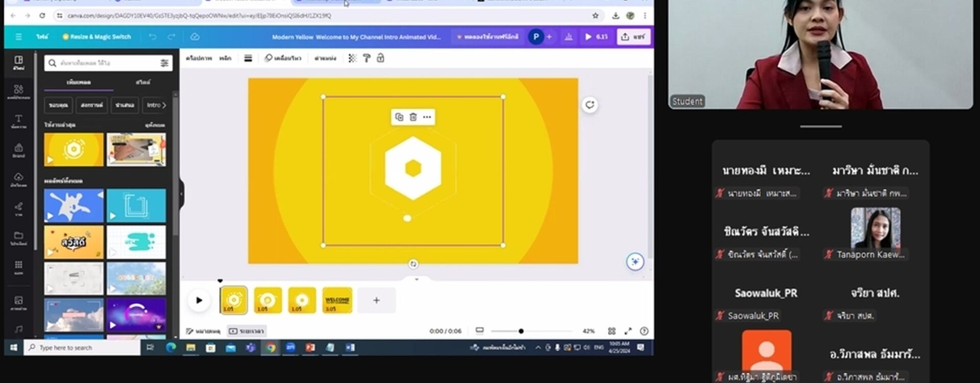Select the Intro category chip
980x383 pixels.
(x=154, y=105)
